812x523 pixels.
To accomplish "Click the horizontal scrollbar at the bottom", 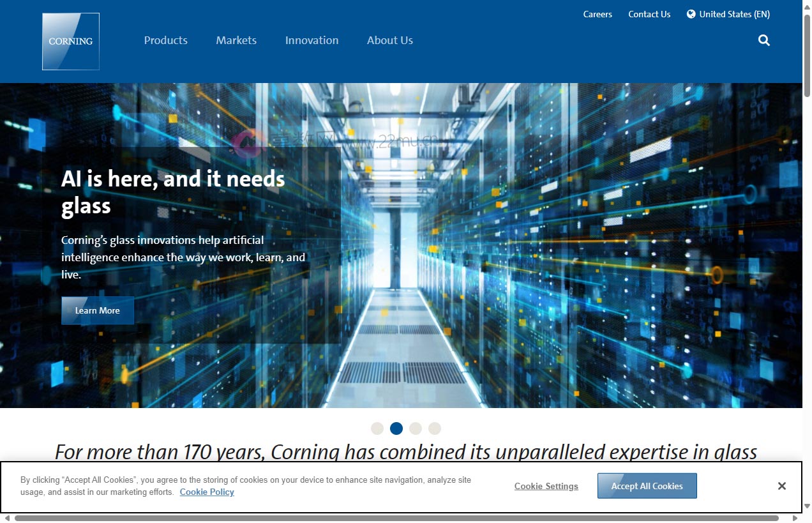I will (396, 518).
